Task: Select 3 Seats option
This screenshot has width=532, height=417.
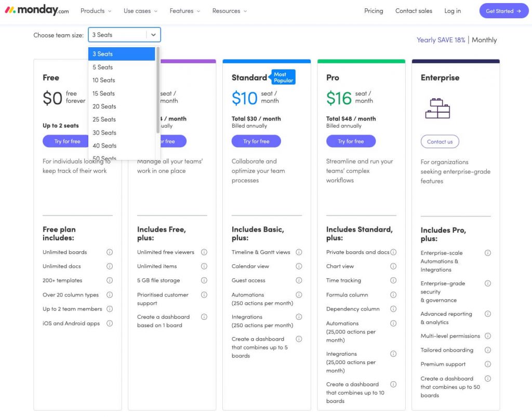Action: tap(122, 54)
